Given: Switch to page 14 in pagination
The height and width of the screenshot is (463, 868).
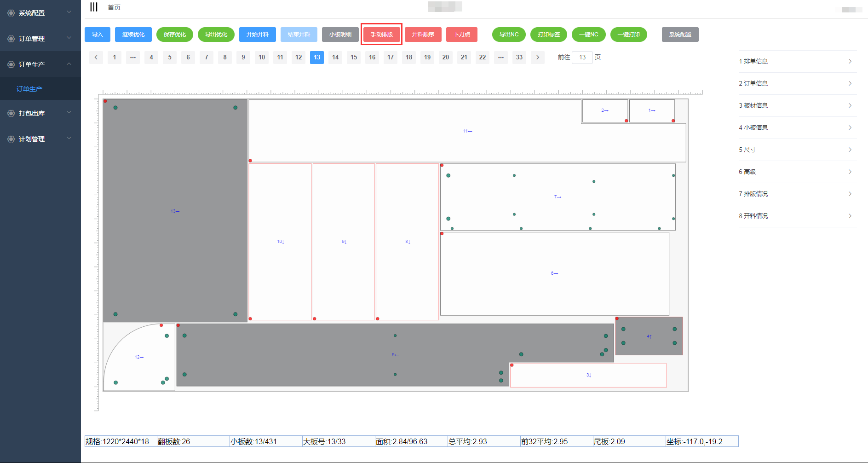Looking at the screenshot, I should (335, 58).
